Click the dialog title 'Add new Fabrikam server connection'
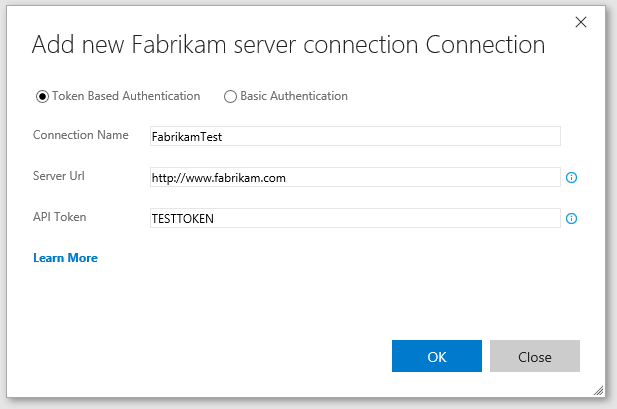Screen dimensions: 617x409 (x=288, y=45)
